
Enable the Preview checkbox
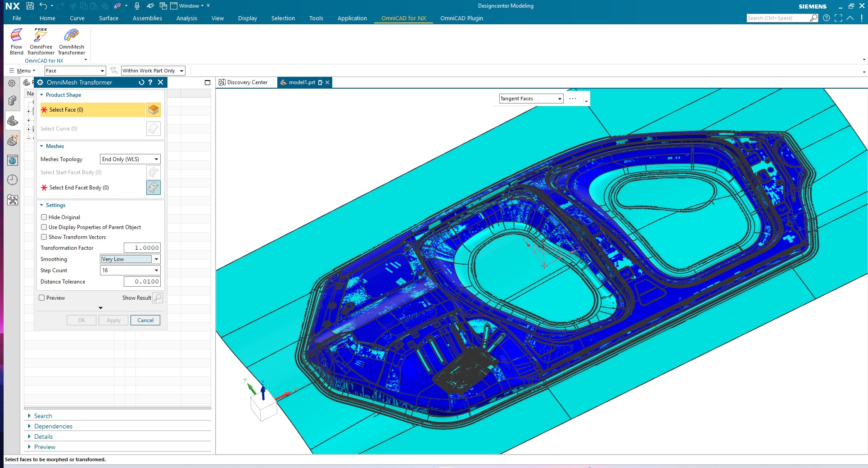pos(41,297)
